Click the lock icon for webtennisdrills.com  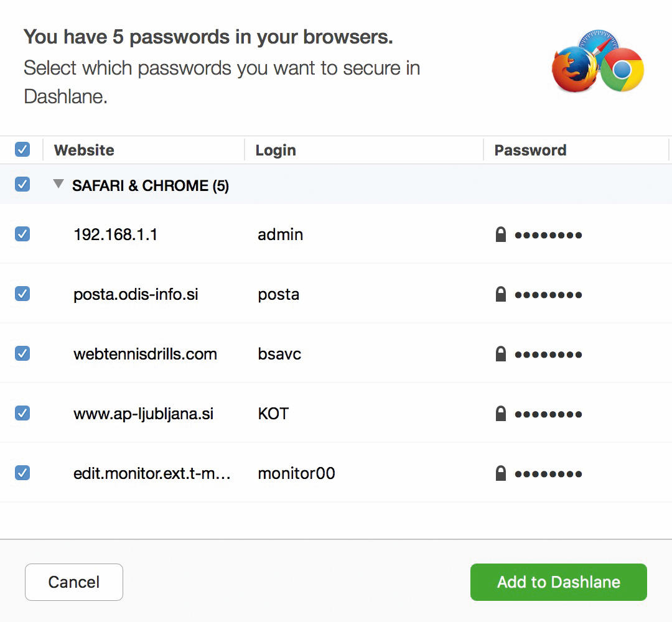pos(500,355)
